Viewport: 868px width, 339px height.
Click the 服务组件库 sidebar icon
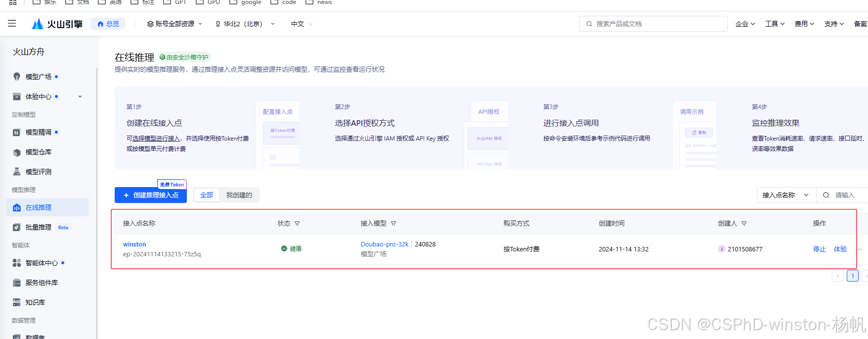click(17, 283)
